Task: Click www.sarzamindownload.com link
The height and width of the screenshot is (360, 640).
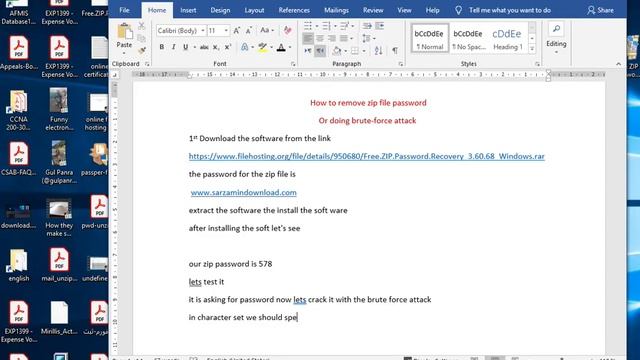Action: tap(244, 192)
